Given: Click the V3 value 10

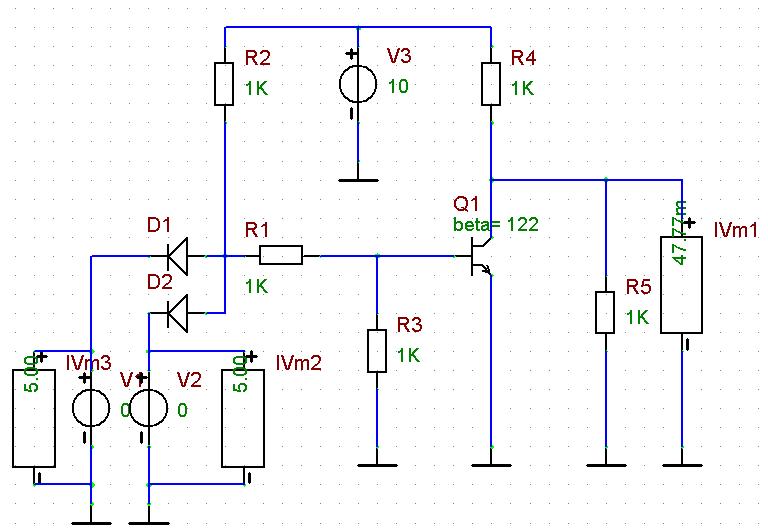Looking at the screenshot, I should pos(398,86).
